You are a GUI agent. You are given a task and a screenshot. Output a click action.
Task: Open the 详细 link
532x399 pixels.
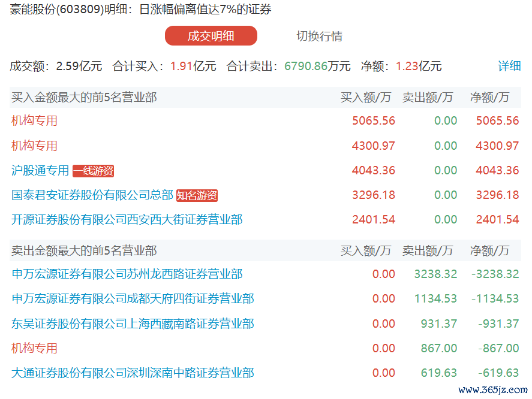click(x=509, y=66)
